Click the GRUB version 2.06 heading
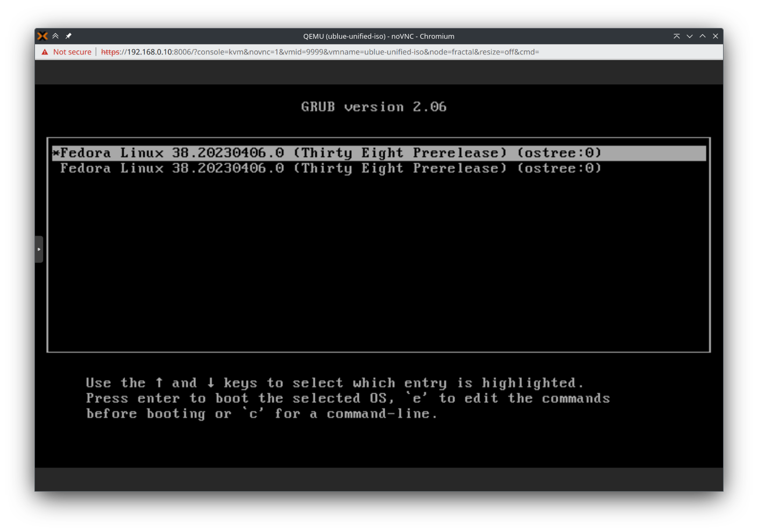 coord(374,107)
